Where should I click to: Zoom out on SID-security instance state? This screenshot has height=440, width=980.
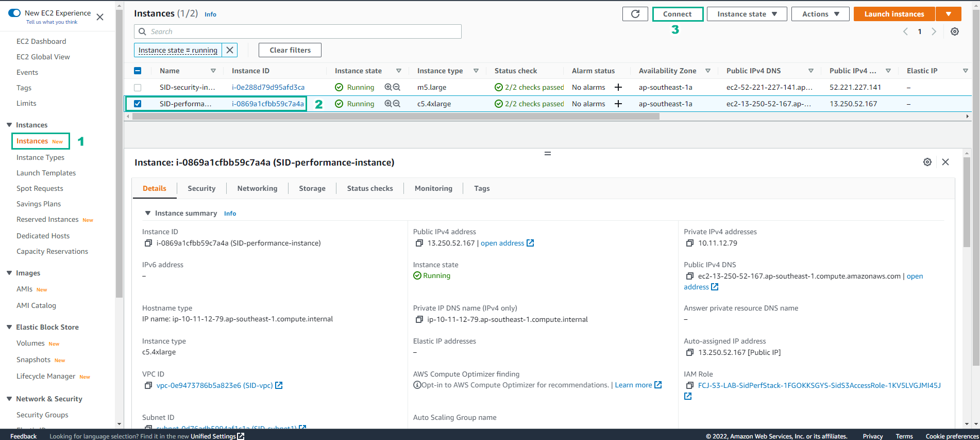point(396,87)
